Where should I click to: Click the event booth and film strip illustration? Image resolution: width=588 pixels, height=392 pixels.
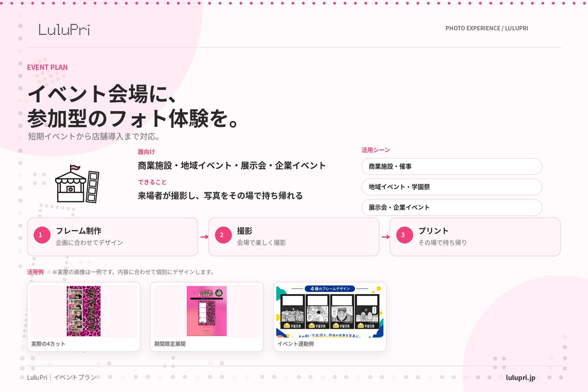[x=77, y=184]
